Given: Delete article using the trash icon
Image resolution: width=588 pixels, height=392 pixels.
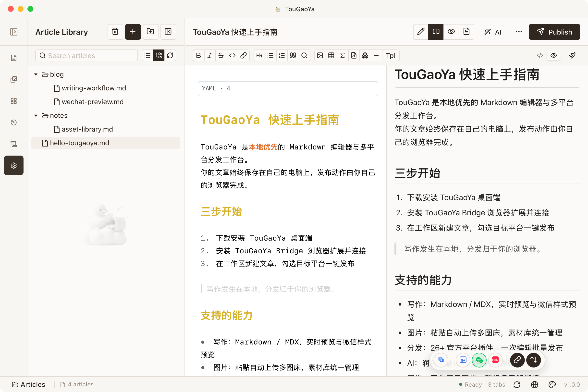Looking at the screenshot, I should [x=115, y=32].
